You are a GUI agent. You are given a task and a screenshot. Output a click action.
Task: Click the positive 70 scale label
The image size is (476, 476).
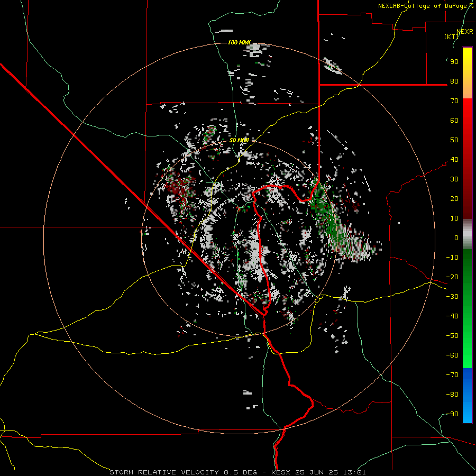tap(454, 101)
